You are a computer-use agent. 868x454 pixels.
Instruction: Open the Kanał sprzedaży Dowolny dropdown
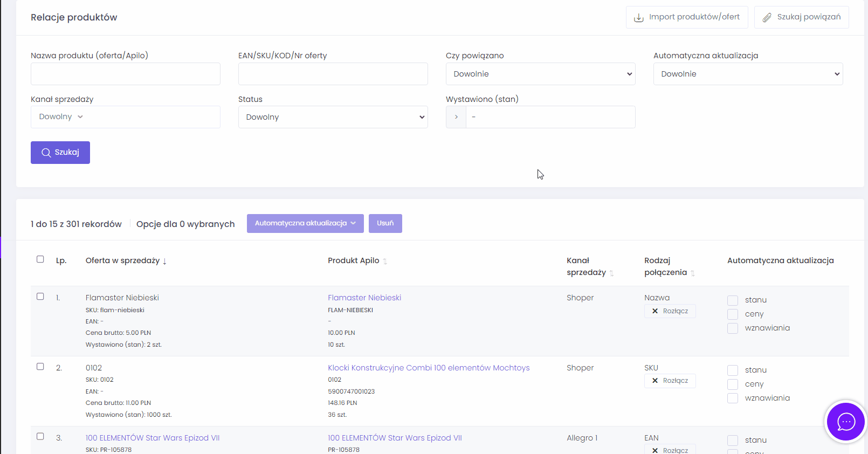pos(126,117)
